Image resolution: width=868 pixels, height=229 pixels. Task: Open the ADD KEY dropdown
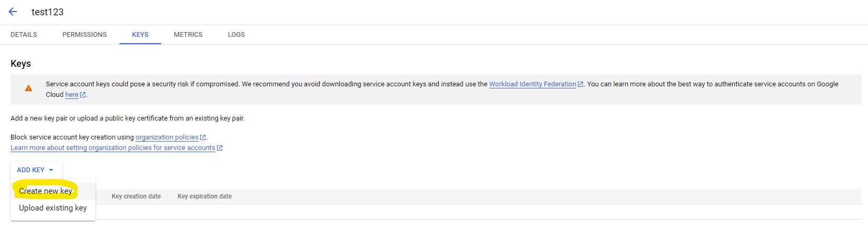click(x=35, y=170)
